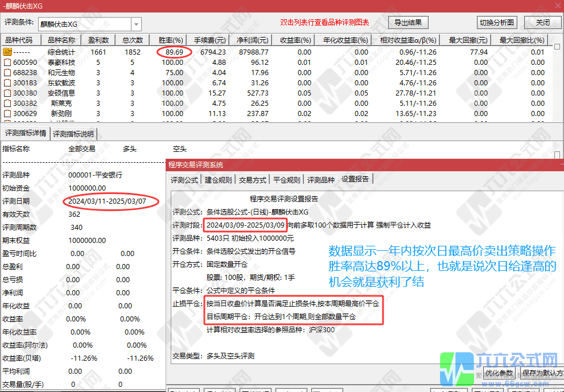
Task: Click the summary icon beside 综合统计 row
Action: point(7,52)
